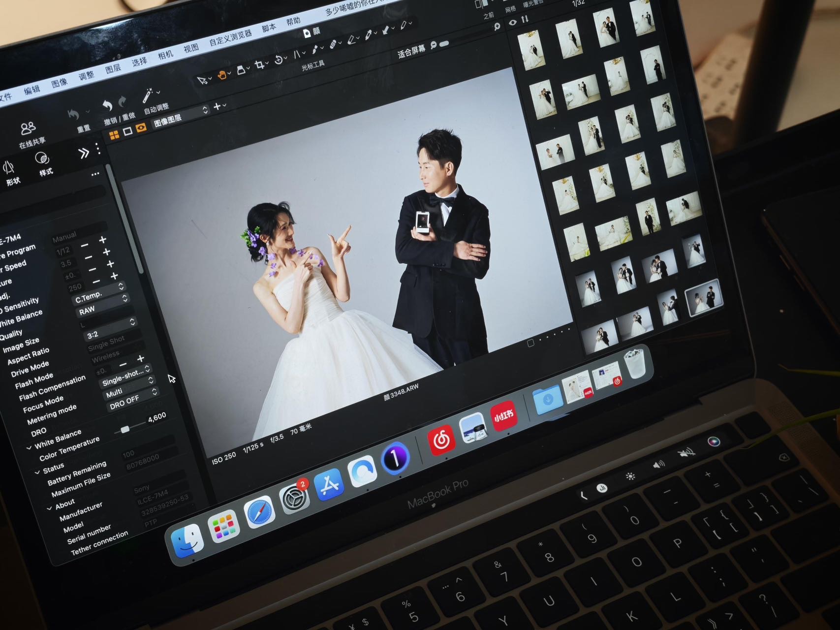Select the Rotate/Straighten tool
The width and height of the screenshot is (840, 630).
[279, 60]
